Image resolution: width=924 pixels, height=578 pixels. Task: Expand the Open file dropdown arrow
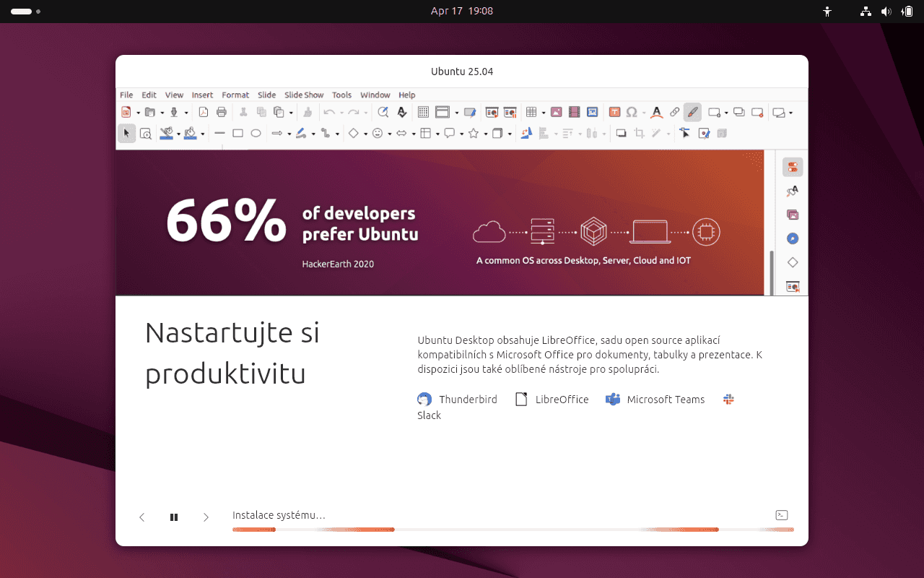[162, 113]
